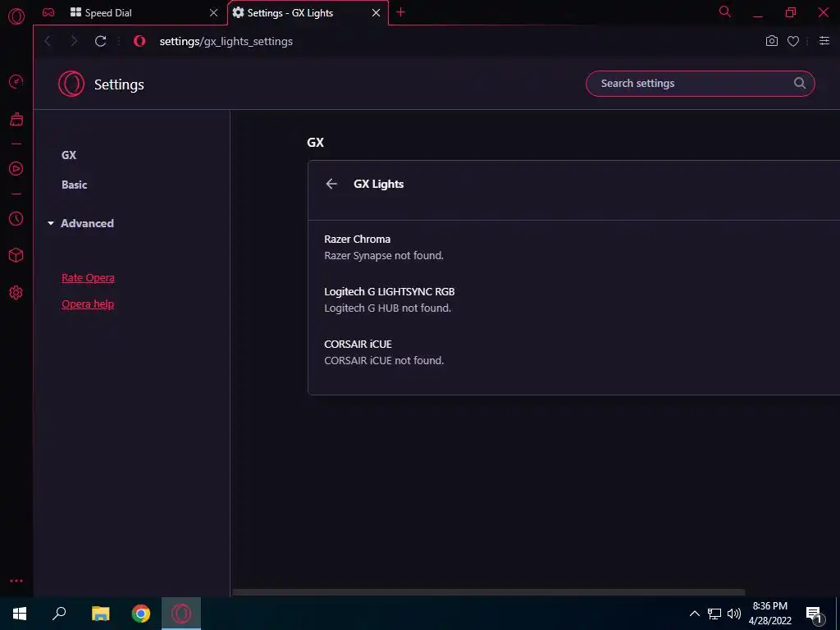Open sidebar setup three-dots icon
Screen dimensions: 840x630
click(x=16, y=581)
